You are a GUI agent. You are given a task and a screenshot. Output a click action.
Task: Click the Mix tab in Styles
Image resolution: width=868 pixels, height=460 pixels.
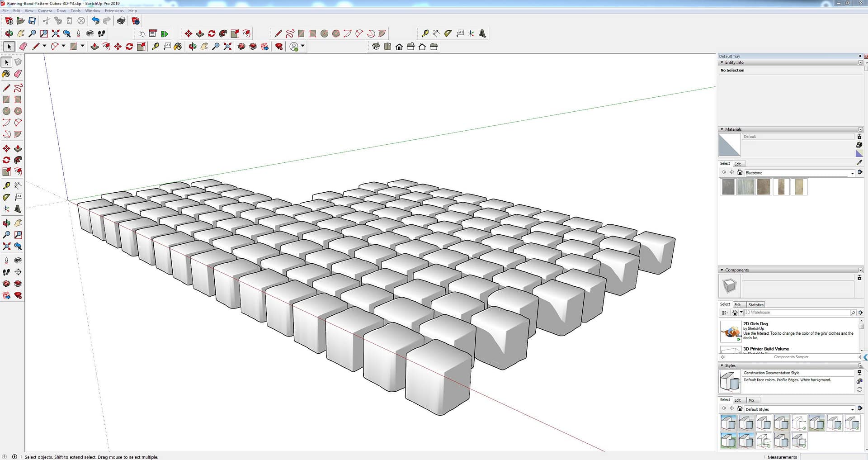click(751, 400)
